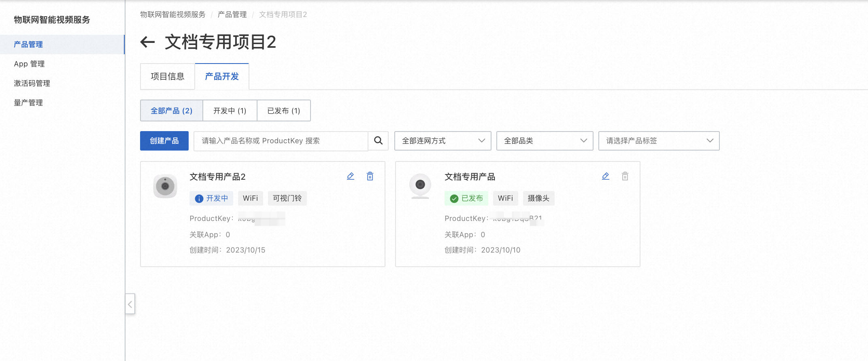Collapse the left sidebar with the chevron
868x361 pixels.
tap(130, 304)
